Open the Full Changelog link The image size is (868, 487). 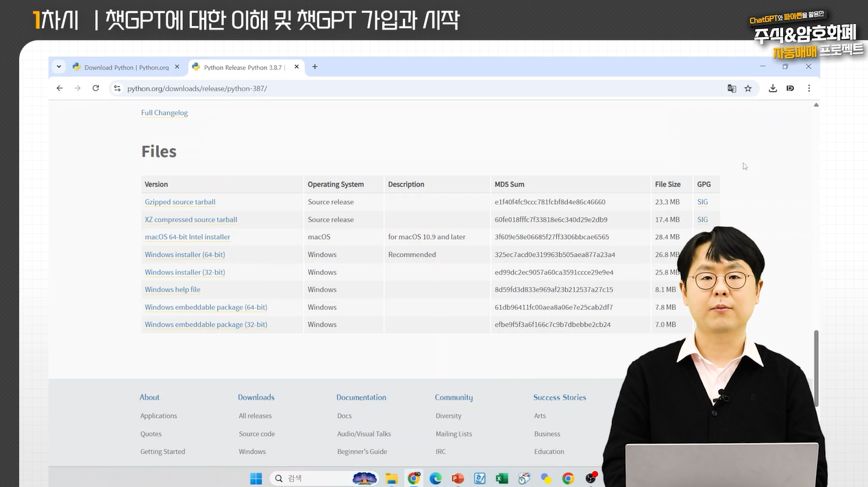coord(164,113)
